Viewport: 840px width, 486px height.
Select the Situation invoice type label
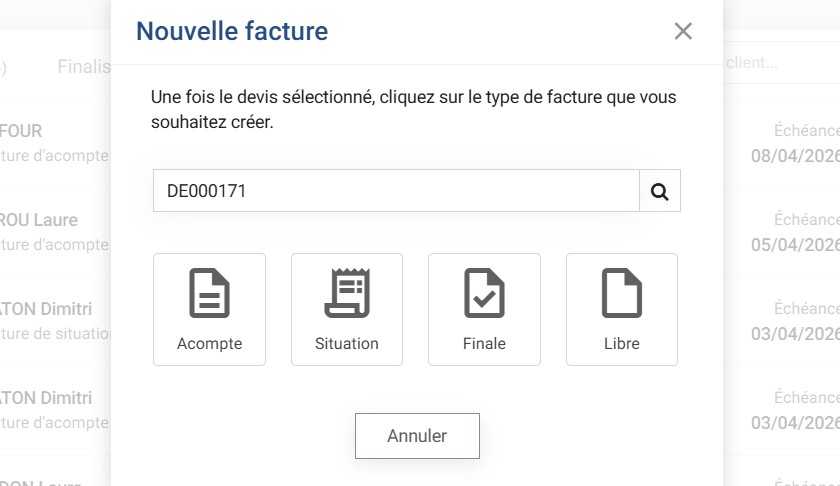tap(346, 343)
